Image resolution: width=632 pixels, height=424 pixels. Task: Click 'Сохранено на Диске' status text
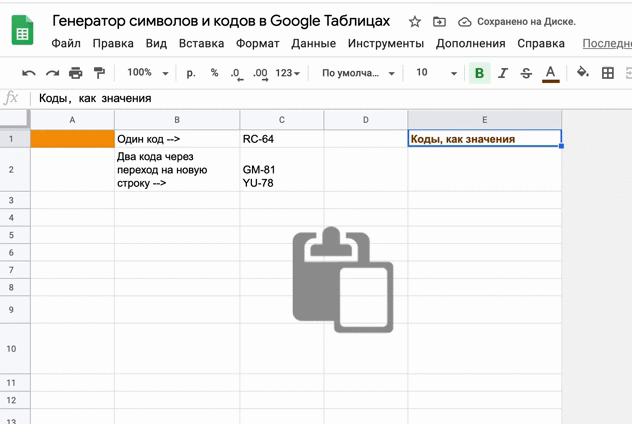click(526, 22)
